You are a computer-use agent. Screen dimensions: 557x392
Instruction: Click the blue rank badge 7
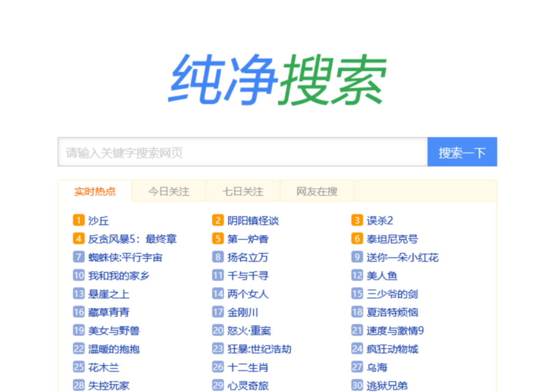pyautogui.click(x=79, y=257)
